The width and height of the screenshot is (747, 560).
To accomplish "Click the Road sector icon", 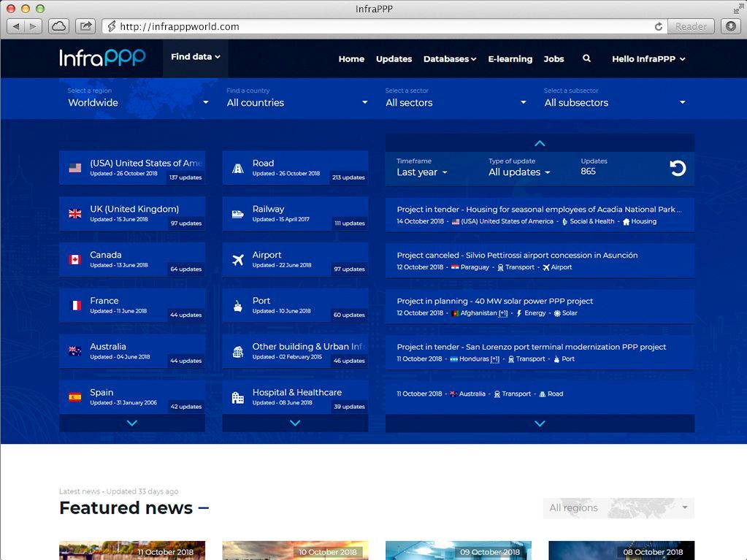I will (x=237, y=168).
